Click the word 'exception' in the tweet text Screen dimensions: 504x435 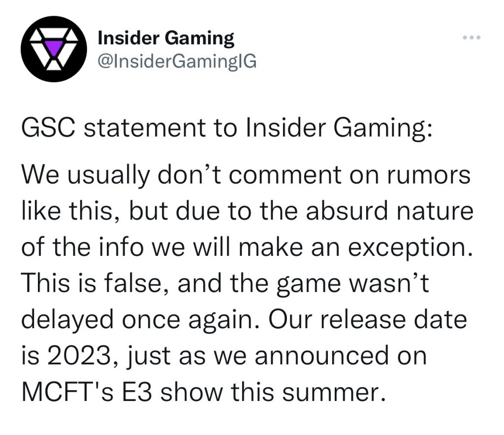[407, 248]
